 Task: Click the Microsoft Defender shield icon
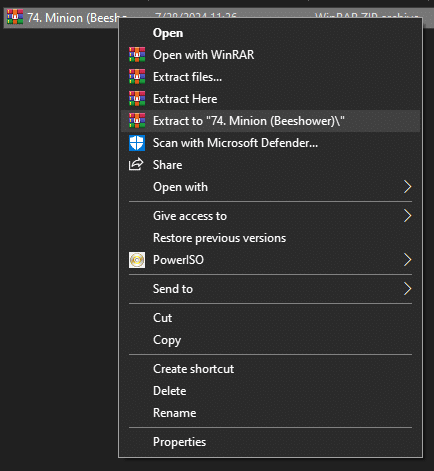(137, 143)
